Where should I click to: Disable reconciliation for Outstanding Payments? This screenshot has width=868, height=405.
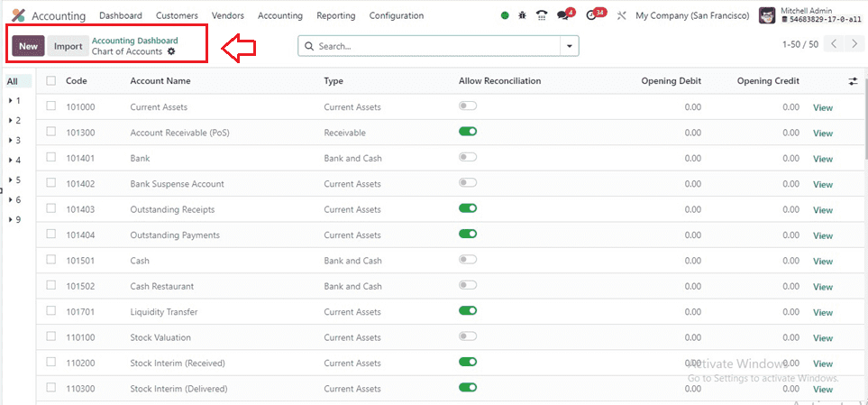[x=468, y=234]
